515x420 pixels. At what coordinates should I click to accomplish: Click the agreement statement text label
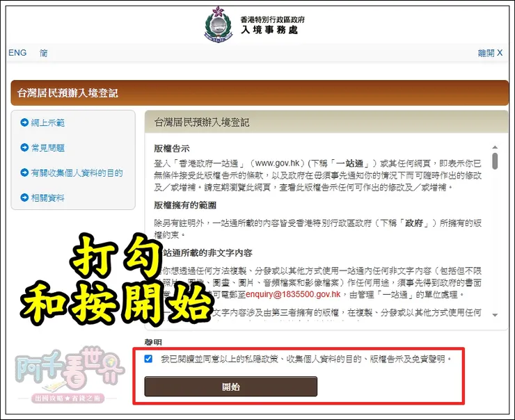click(x=306, y=359)
